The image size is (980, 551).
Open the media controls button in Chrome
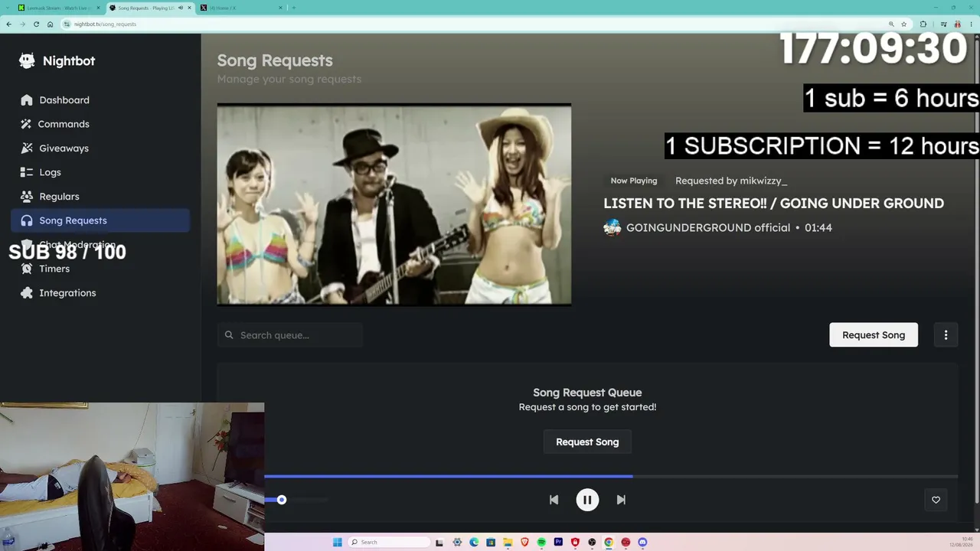pos(945,24)
